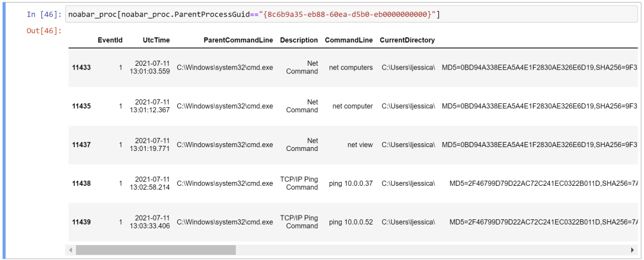Click the 'ping 10.0.0.52' command cell
This screenshot has width=644, height=260.
click(x=351, y=222)
